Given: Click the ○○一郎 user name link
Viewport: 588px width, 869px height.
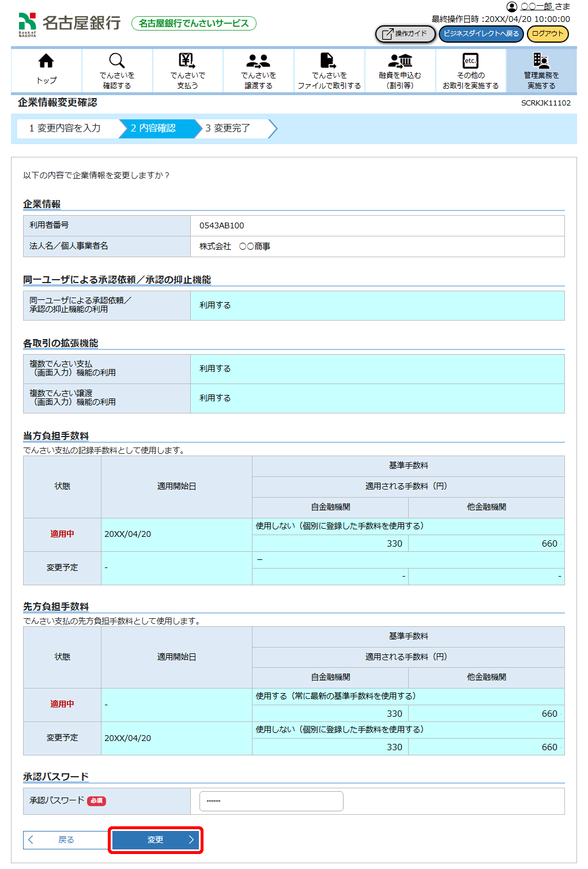Looking at the screenshot, I should click(x=537, y=6).
